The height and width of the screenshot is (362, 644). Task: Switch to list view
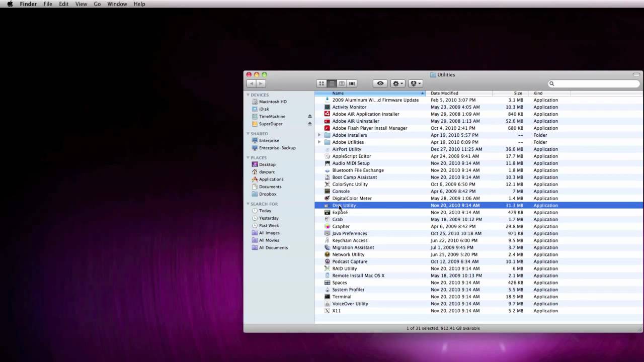click(x=332, y=83)
